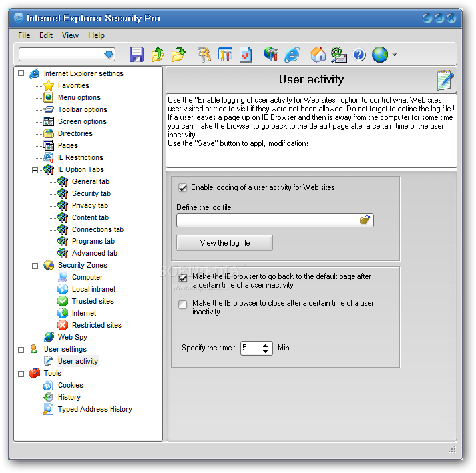Click the View the log file button

point(224,242)
